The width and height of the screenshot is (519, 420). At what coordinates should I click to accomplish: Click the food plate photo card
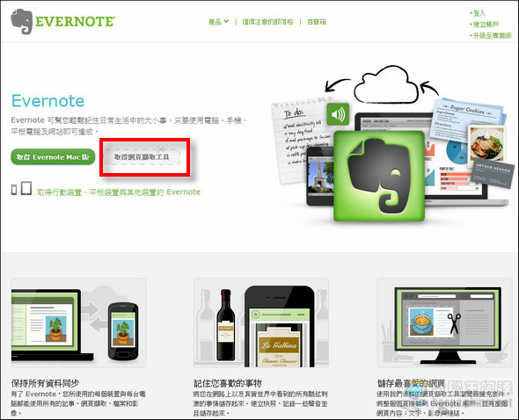tap(487, 144)
